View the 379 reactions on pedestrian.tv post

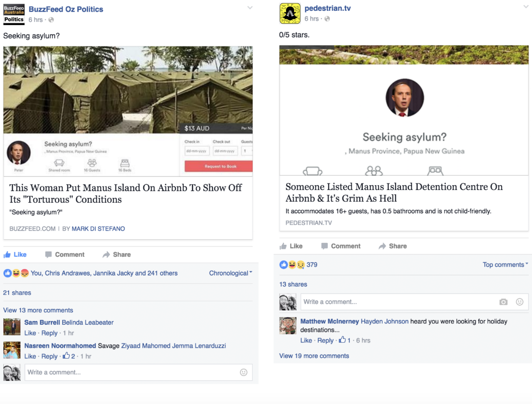pos(312,265)
